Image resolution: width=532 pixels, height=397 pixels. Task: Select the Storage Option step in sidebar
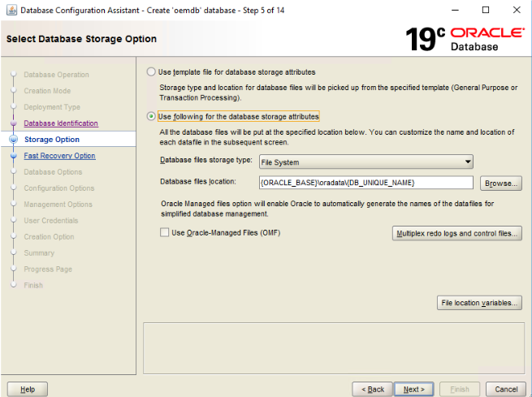click(52, 140)
